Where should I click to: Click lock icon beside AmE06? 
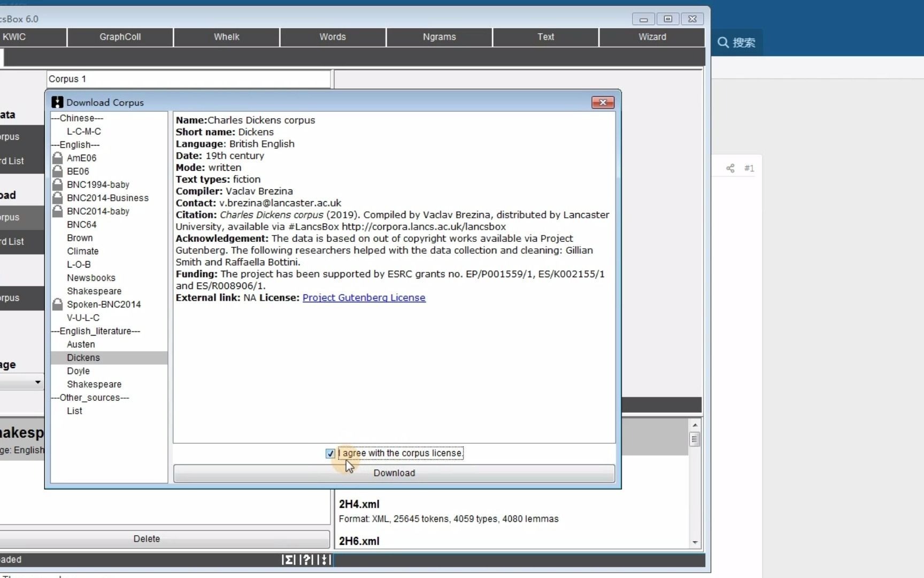click(58, 158)
